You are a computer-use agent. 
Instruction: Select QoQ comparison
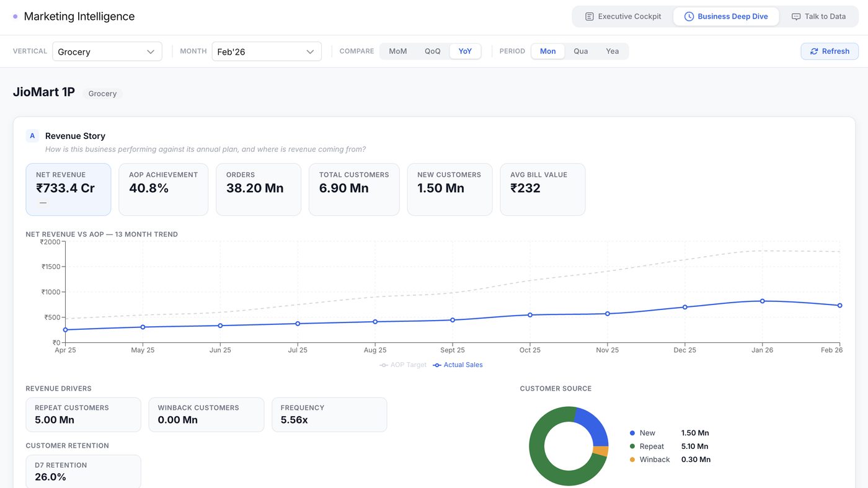click(x=432, y=51)
